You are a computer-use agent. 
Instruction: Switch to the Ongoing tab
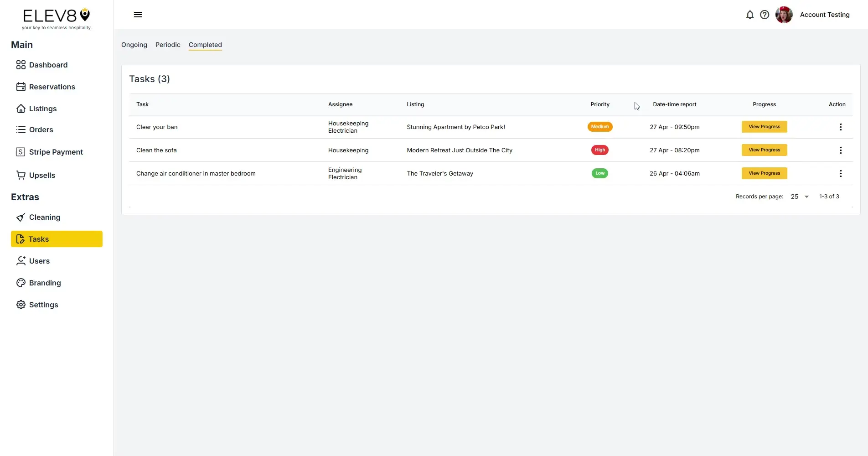click(x=134, y=45)
